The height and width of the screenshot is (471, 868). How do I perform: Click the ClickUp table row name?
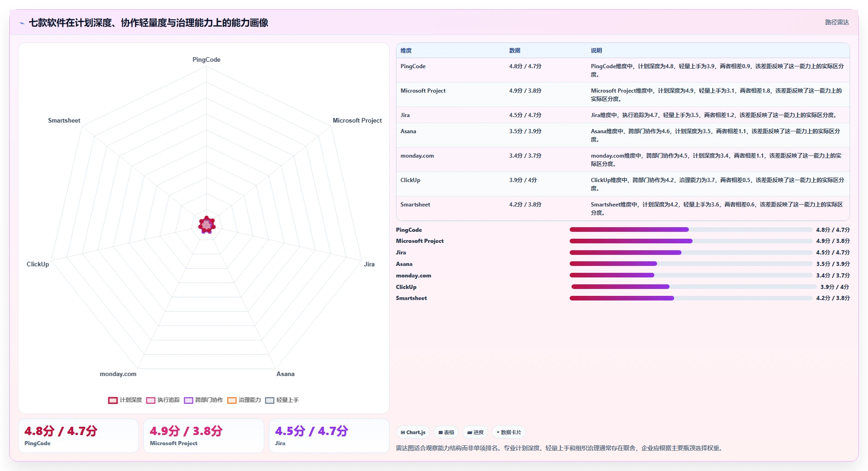410,180
